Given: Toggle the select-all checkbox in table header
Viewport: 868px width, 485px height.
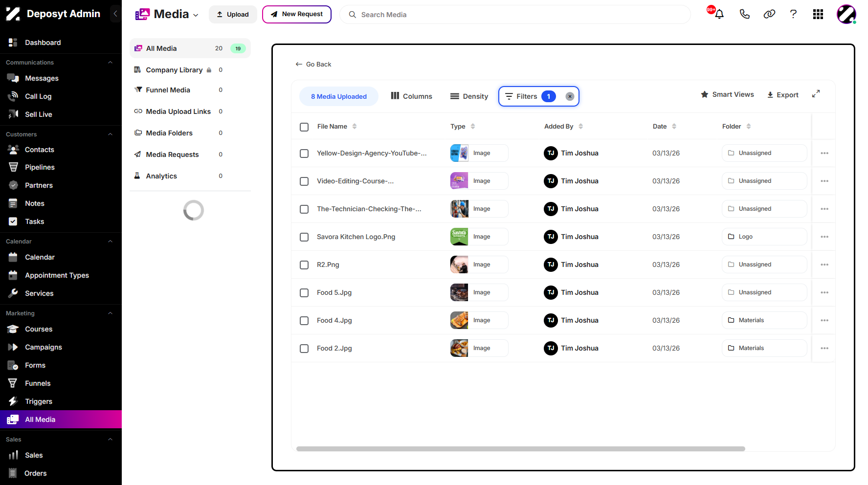Looking at the screenshot, I should (x=304, y=127).
